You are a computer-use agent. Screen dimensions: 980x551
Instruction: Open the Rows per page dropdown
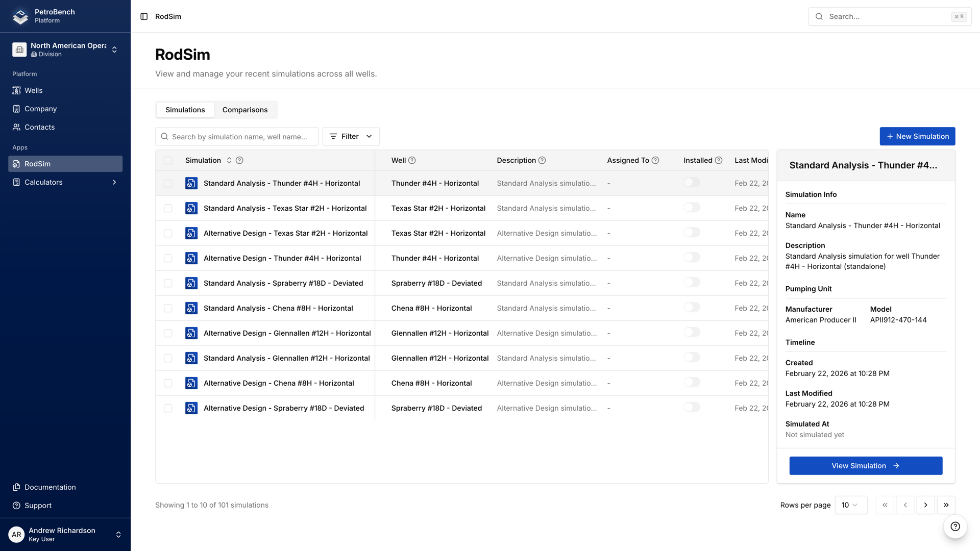[851, 505]
